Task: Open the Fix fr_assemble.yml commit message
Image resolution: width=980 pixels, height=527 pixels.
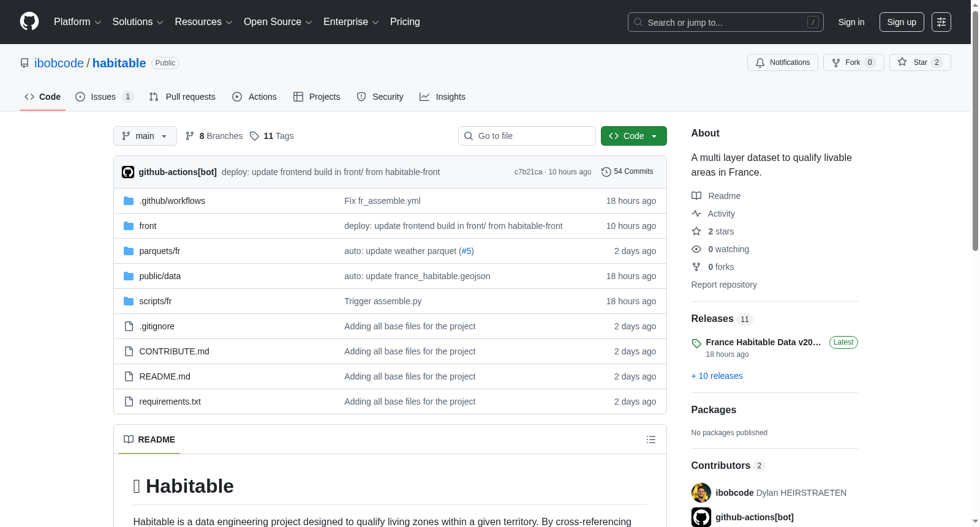Action: coord(382,201)
